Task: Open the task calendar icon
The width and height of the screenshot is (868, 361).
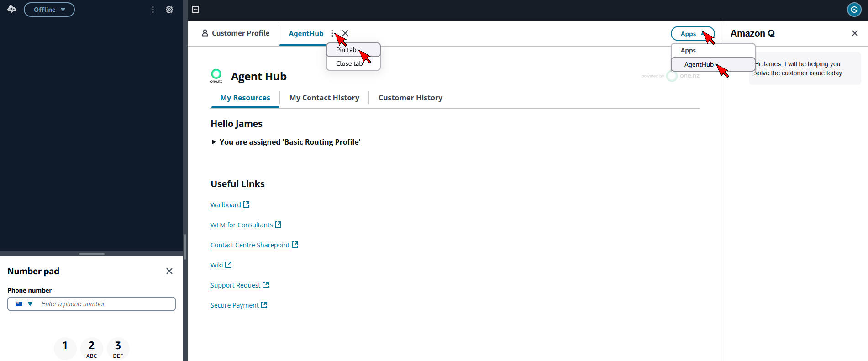Action: pyautogui.click(x=195, y=10)
